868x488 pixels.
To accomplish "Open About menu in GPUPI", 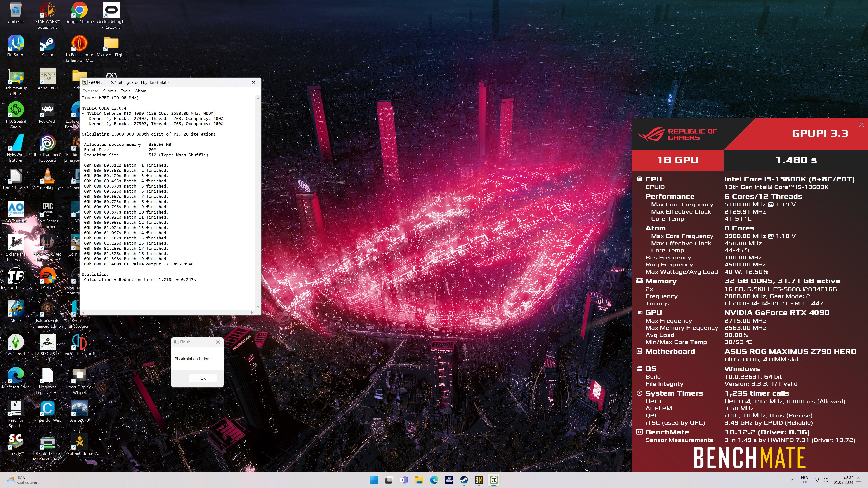I will (141, 91).
